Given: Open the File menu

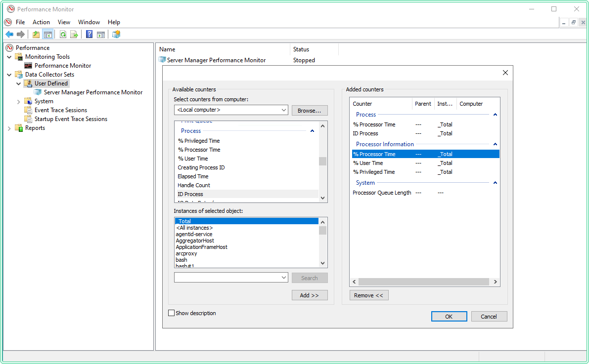Looking at the screenshot, I should [x=20, y=22].
